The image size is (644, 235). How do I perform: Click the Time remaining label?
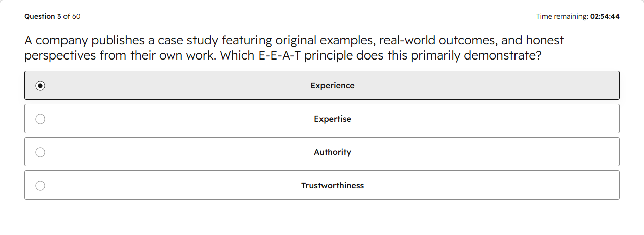562,16
